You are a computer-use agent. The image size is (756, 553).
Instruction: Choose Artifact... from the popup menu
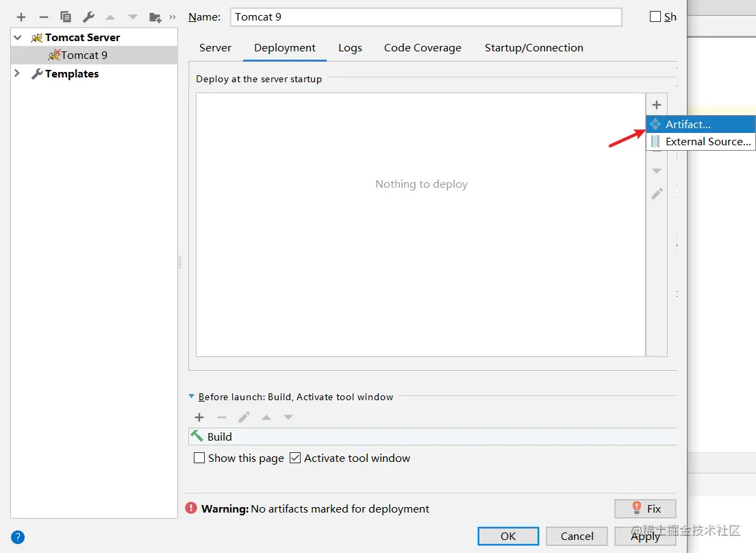701,124
